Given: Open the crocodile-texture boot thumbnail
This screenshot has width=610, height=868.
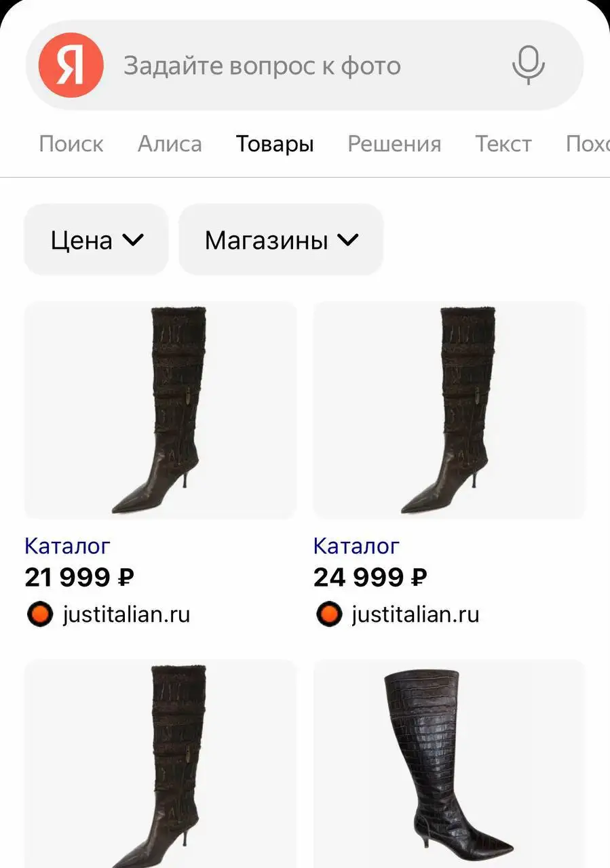Looking at the screenshot, I should pos(450,764).
